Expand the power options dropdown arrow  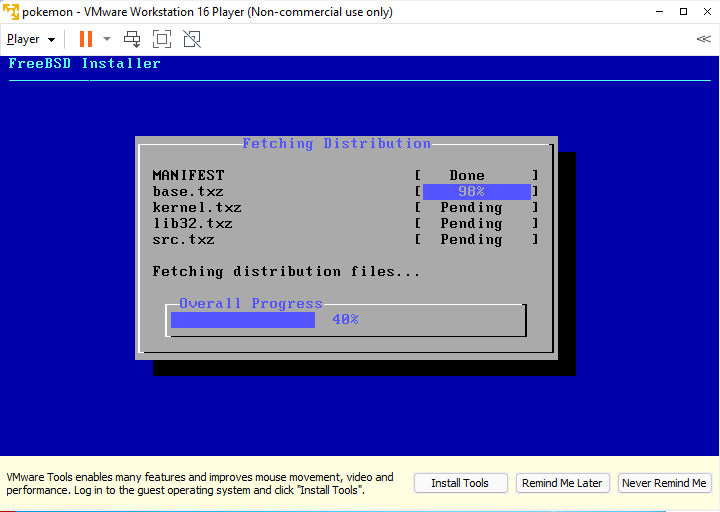[107, 39]
